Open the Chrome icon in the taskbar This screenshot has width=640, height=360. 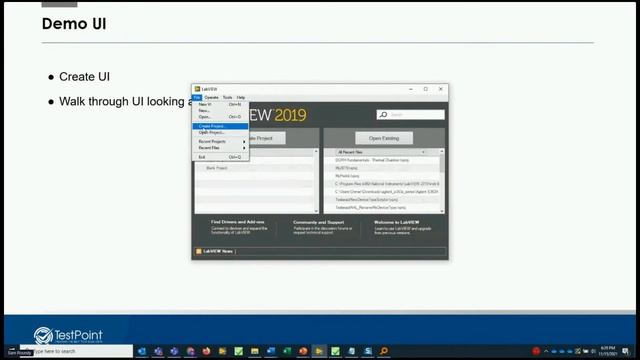191,351
